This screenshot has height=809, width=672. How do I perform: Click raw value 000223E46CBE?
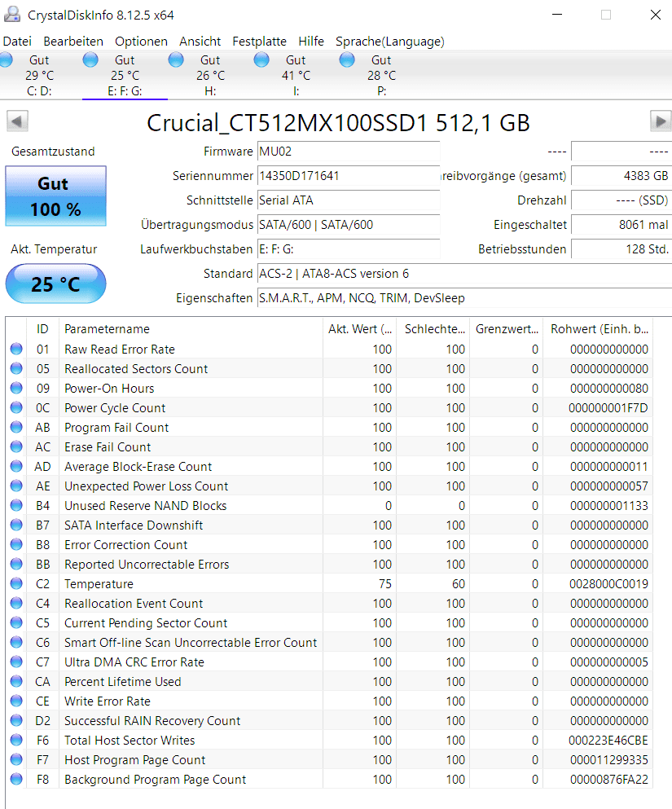click(x=608, y=741)
